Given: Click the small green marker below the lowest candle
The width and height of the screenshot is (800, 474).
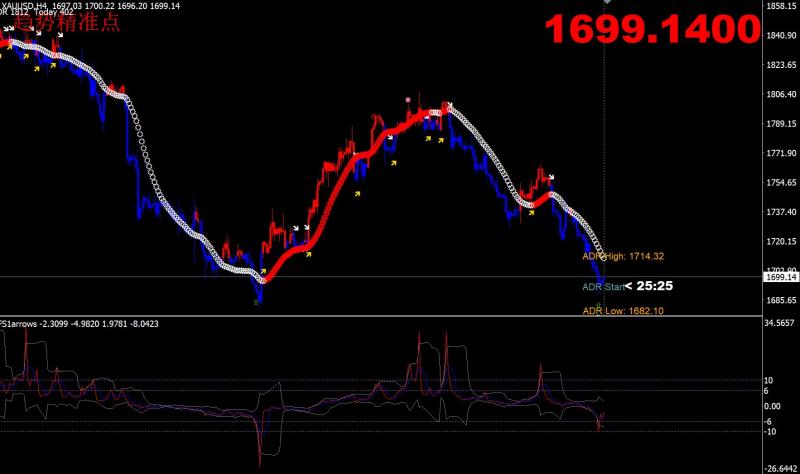Looking at the screenshot, I should pos(258,303).
